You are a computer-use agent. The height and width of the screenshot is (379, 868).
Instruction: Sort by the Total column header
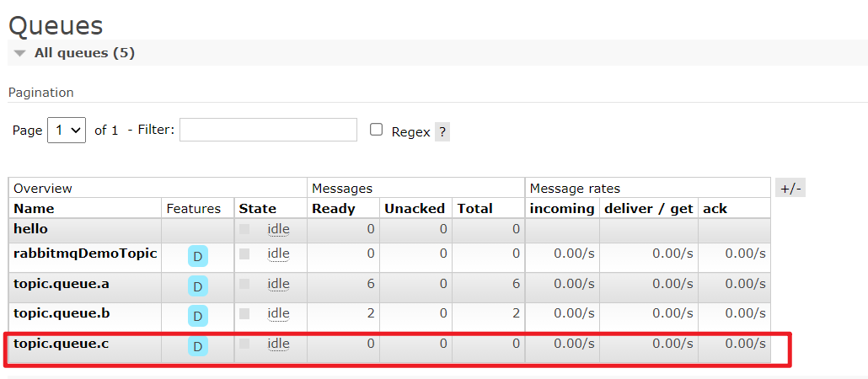[475, 209]
